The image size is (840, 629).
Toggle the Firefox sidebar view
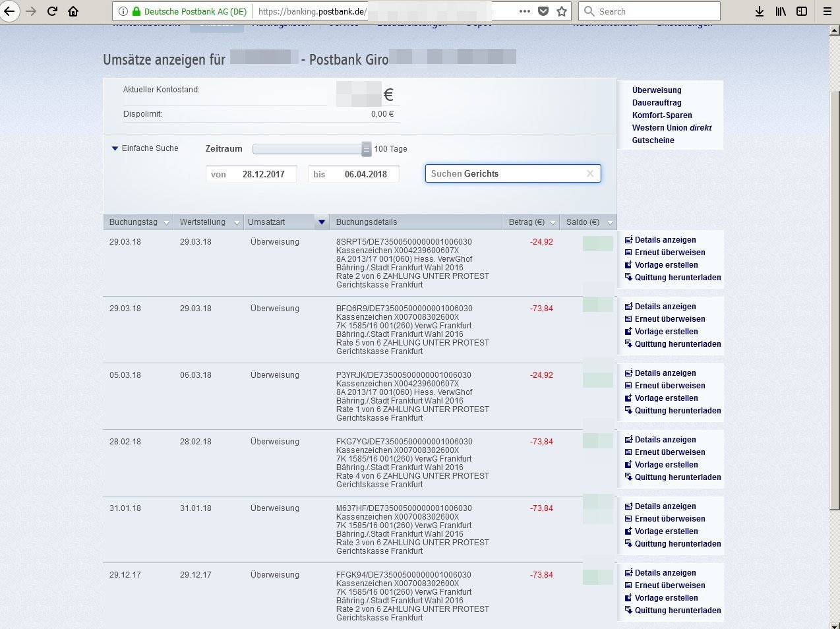[802, 11]
